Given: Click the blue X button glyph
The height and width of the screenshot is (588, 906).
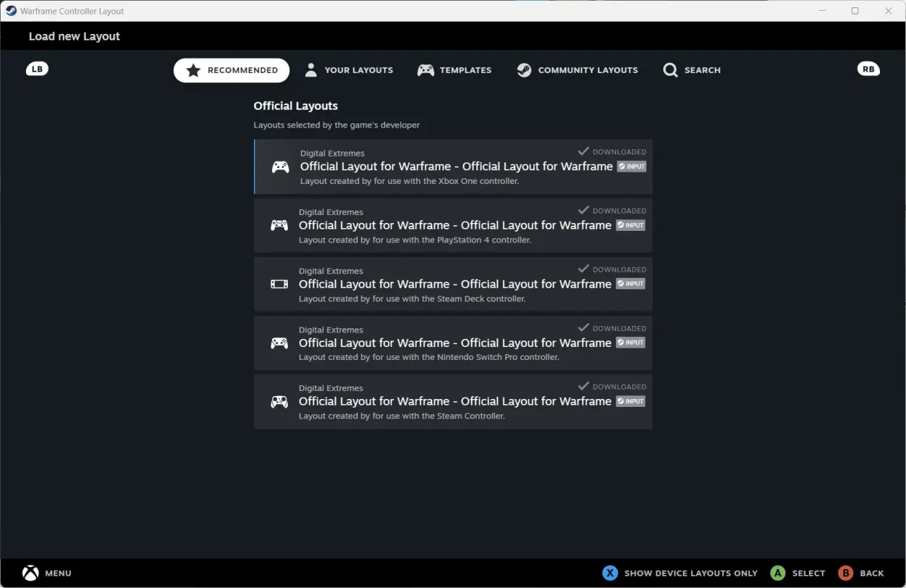Looking at the screenshot, I should (x=610, y=573).
